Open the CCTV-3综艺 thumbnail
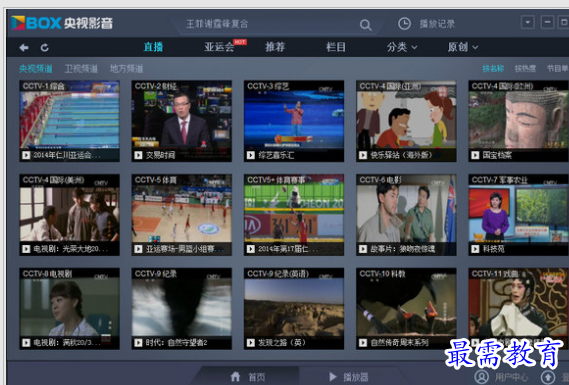Viewport: 569px width, 385px height. click(x=294, y=121)
